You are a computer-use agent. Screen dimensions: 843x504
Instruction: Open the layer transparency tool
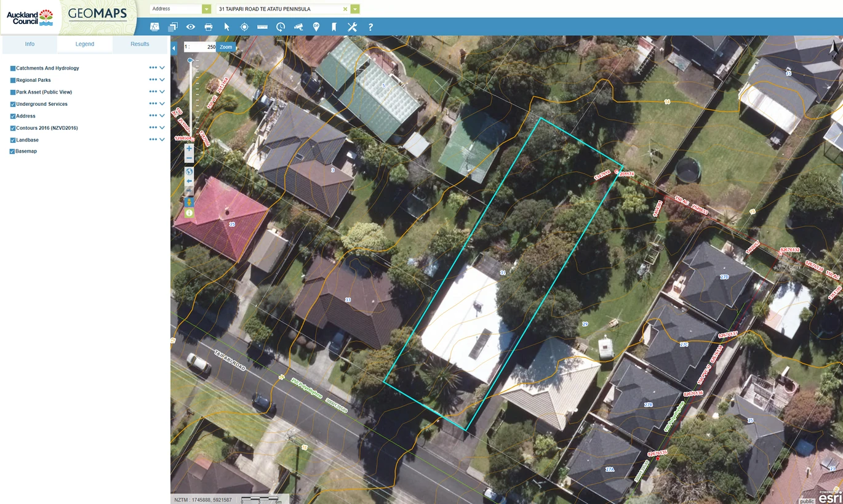click(x=173, y=27)
